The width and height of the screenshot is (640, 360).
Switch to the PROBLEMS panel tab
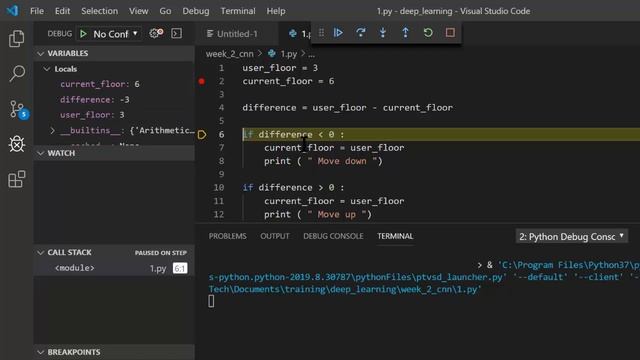click(227, 236)
